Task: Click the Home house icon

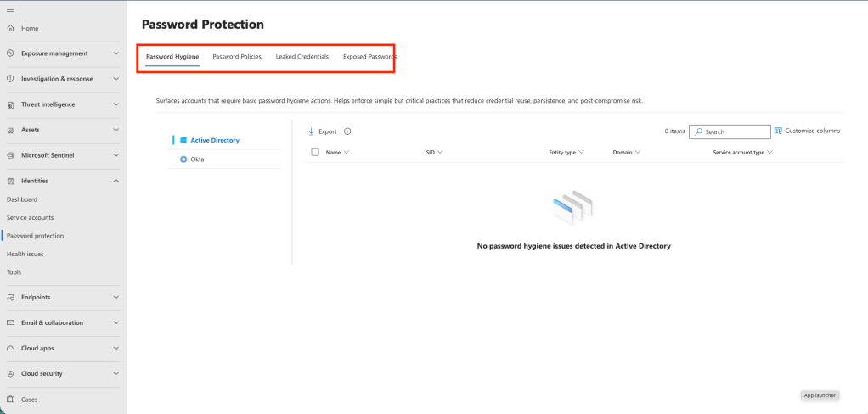Action: tap(11, 28)
